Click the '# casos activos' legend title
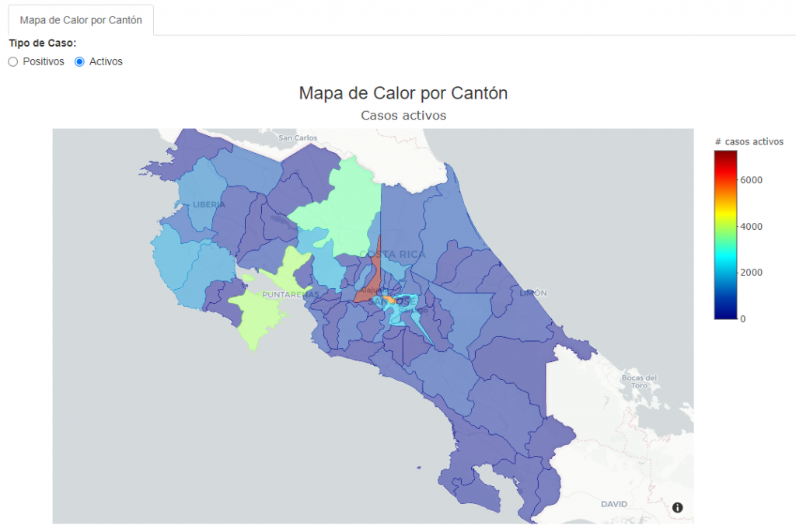The height and width of the screenshot is (532, 796). point(749,141)
